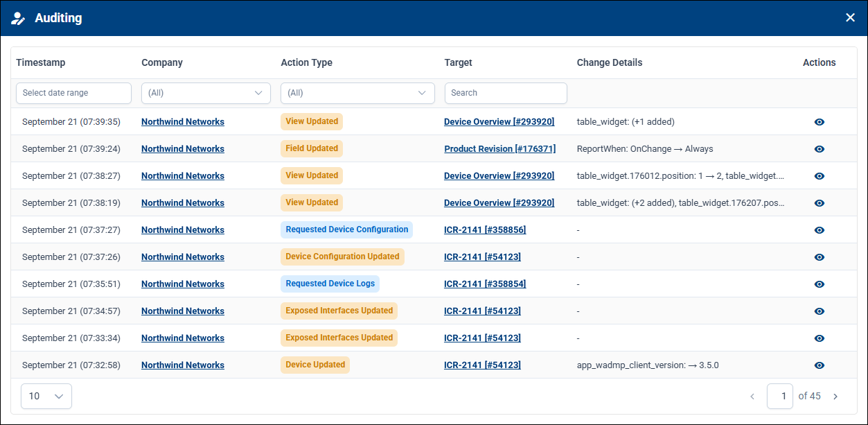Screen dimensions: 868x425
Task: Open the Company filter dropdown
Action: pyautogui.click(x=206, y=93)
